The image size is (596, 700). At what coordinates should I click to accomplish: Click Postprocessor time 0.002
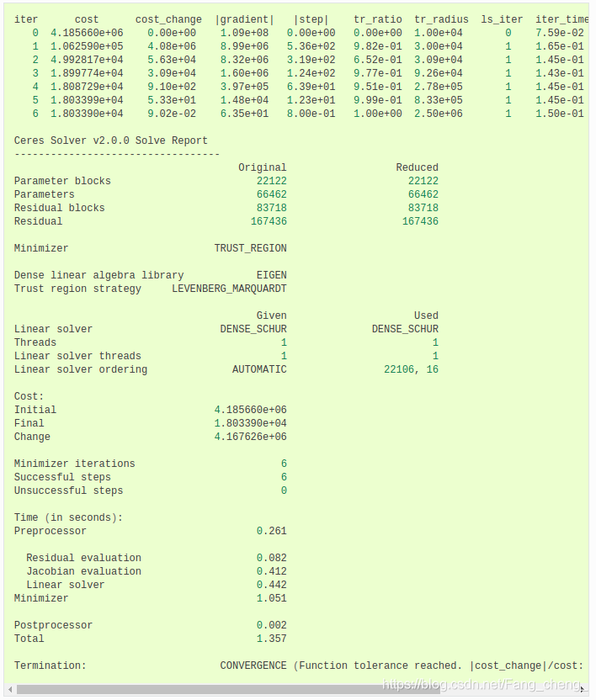(x=272, y=625)
